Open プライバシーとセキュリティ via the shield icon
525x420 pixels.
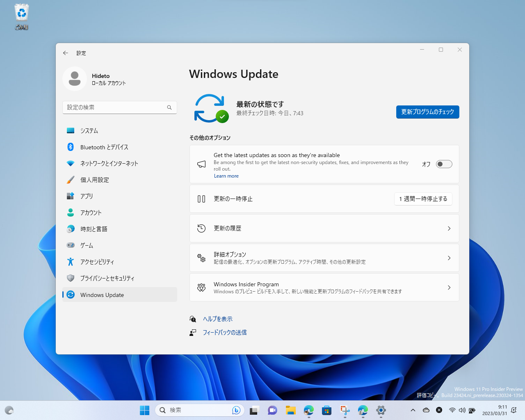click(x=71, y=278)
